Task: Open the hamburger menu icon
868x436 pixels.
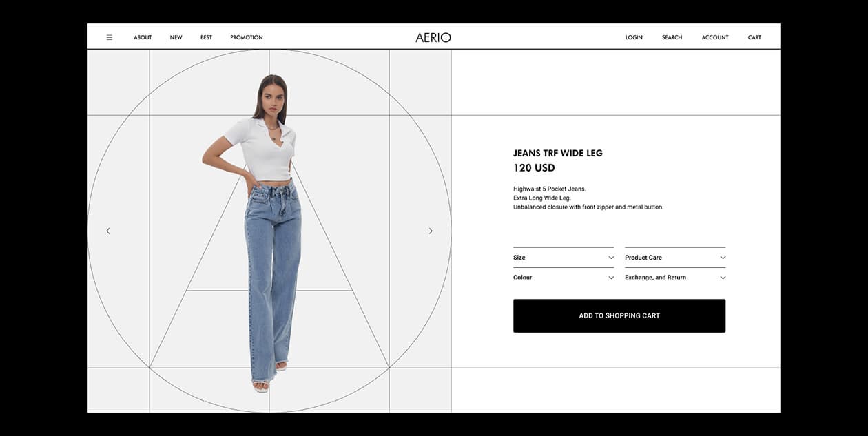Action: tap(110, 37)
